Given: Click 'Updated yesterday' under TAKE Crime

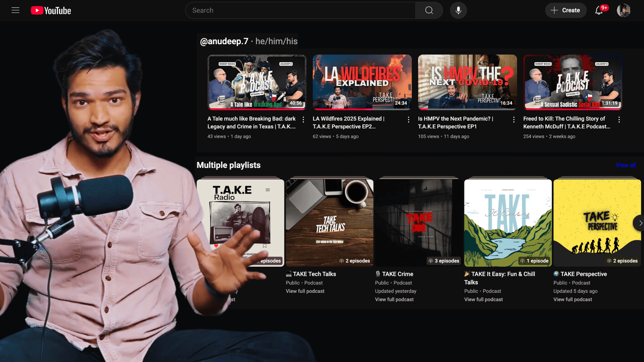Looking at the screenshot, I should [x=396, y=291].
